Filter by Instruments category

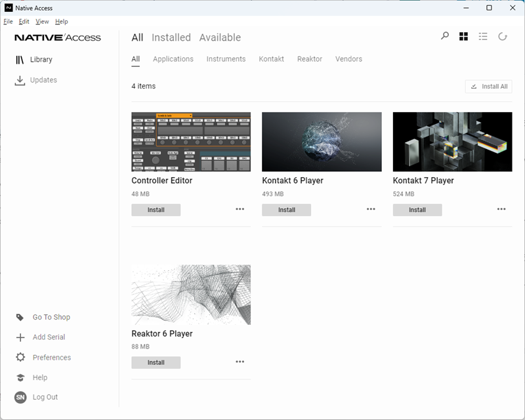click(226, 59)
